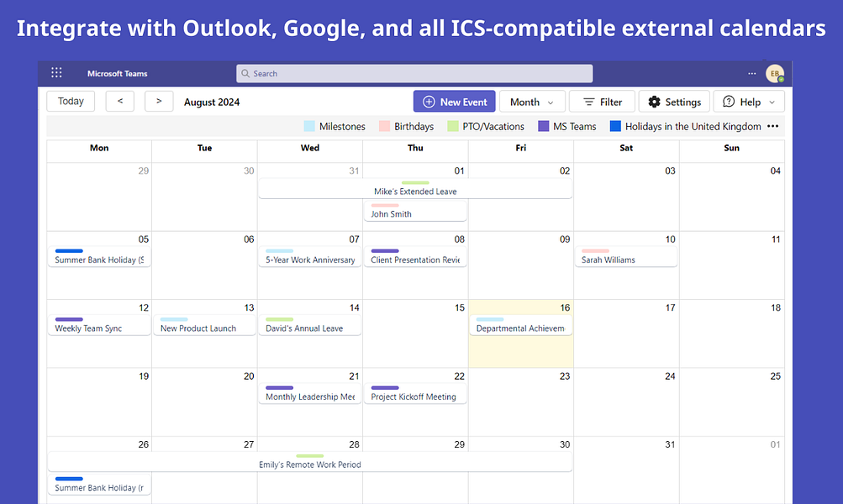Click the ellipsis after the calendar legend
Viewport: 843px width, 504px height.
tap(774, 127)
